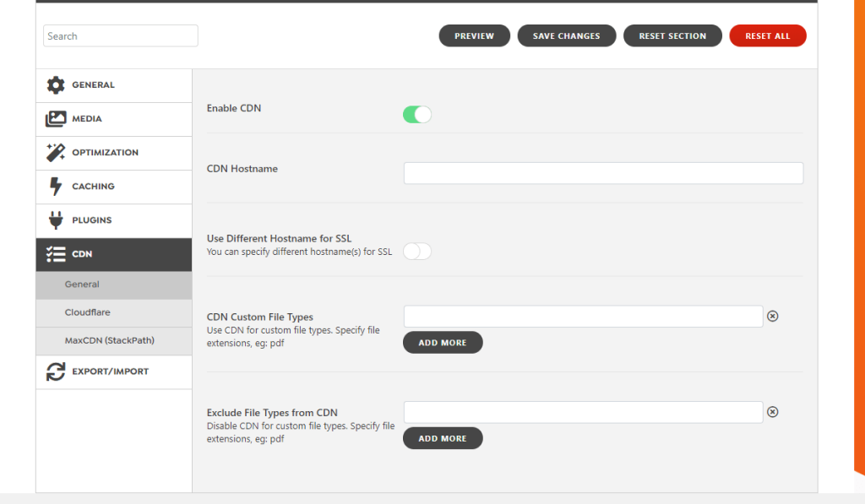The height and width of the screenshot is (504, 865).
Task: Open the Media settings section
Action: coord(114,119)
